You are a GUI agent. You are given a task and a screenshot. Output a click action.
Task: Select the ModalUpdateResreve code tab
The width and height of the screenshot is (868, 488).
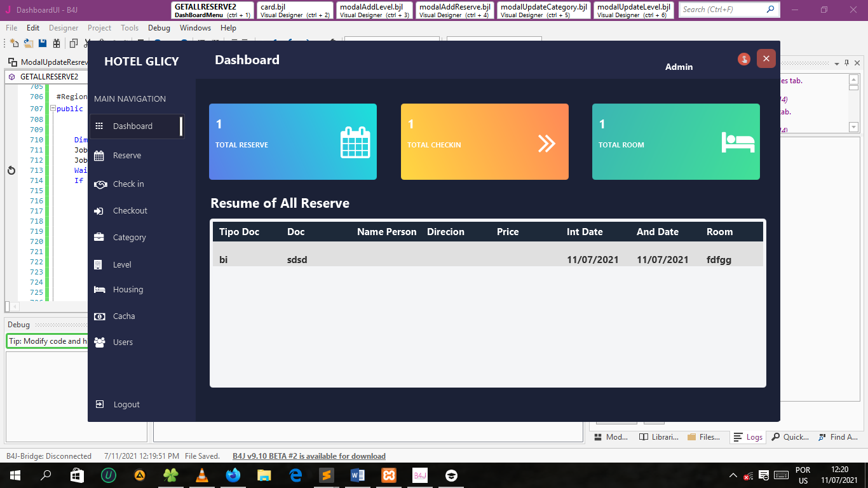(48, 62)
